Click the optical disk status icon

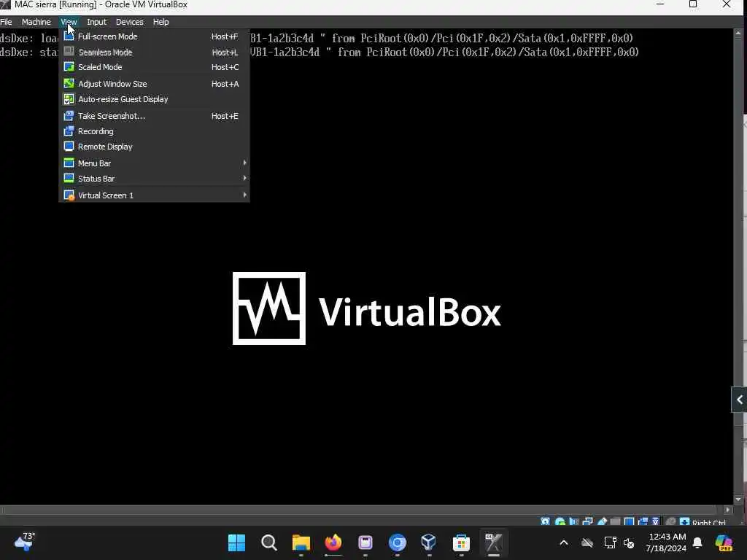point(560,522)
